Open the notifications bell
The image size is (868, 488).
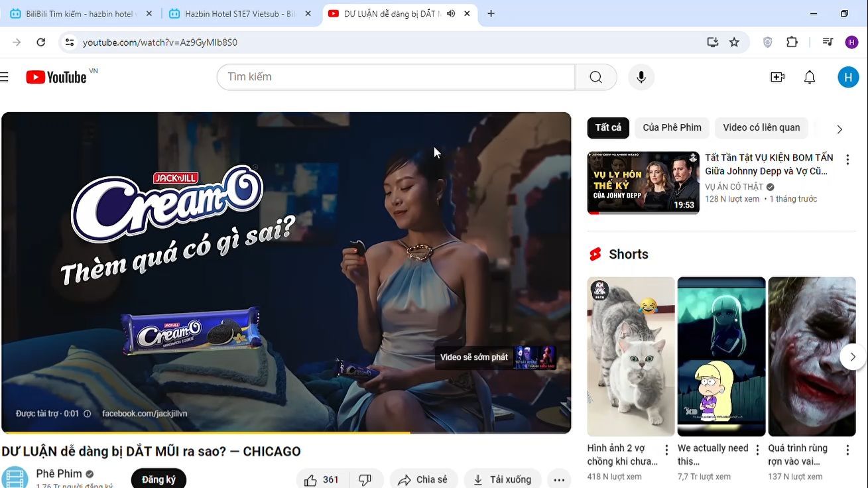coord(809,78)
